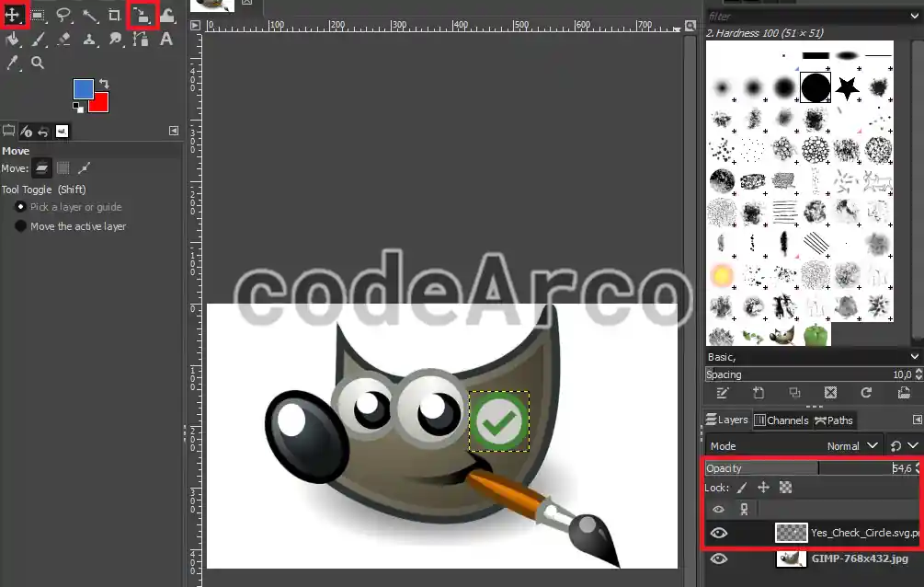Hide the Yes_Check_Circle.svg layer
Viewport: 924px width, 587px height.
[x=718, y=533]
